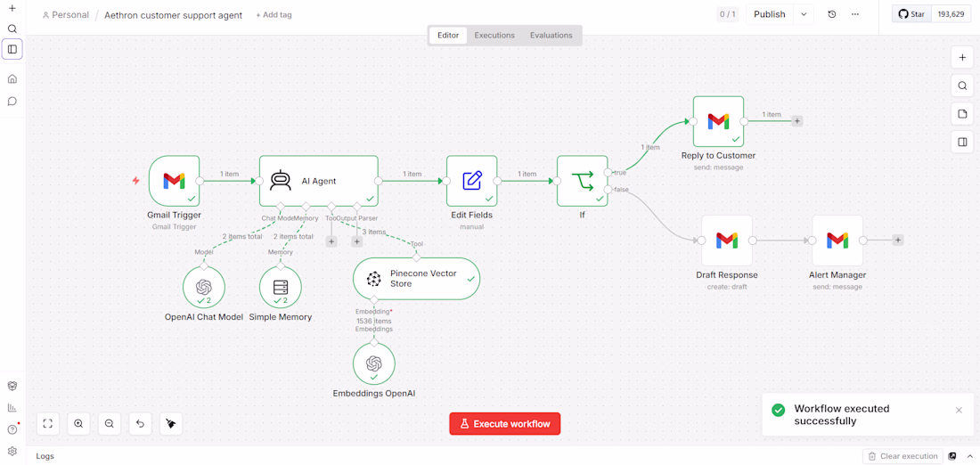Viewport: 980px width, 465px height.
Task: Select the OpenAI Chat Model node
Action: tap(204, 288)
